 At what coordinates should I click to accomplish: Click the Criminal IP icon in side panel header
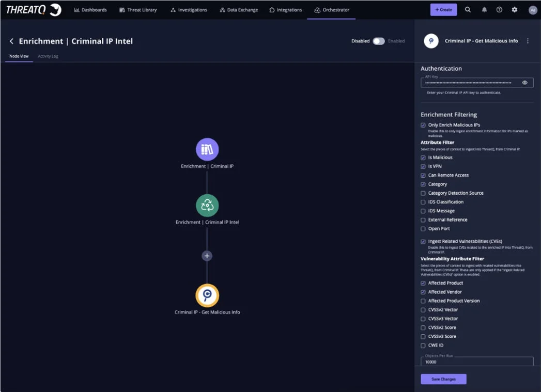coord(431,41)
